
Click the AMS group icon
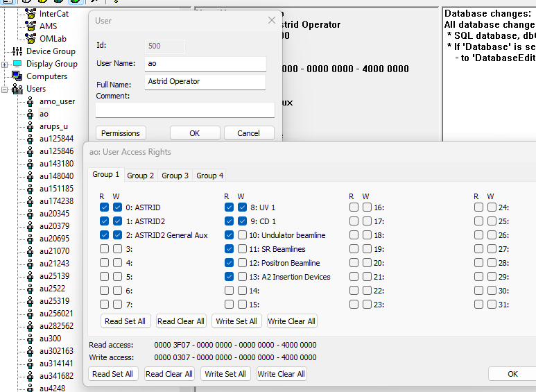tap(30, 26)
